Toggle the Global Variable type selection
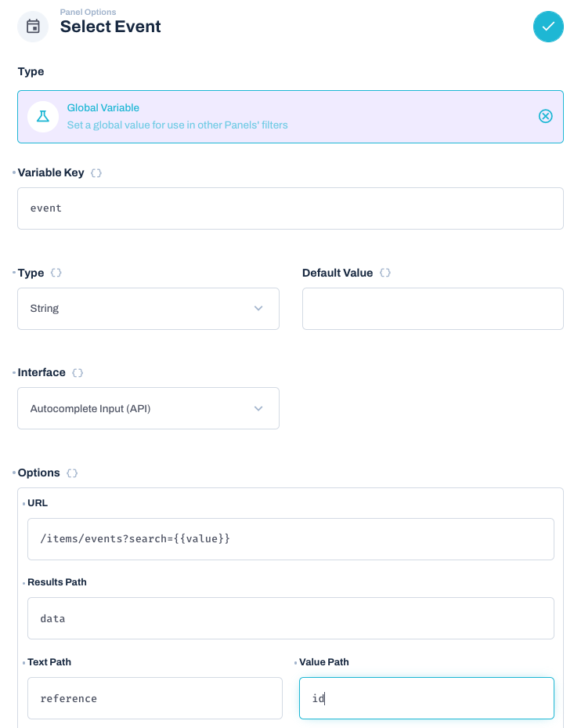The width and height of the screenshot is (574, 728). (x=290, y=116)
